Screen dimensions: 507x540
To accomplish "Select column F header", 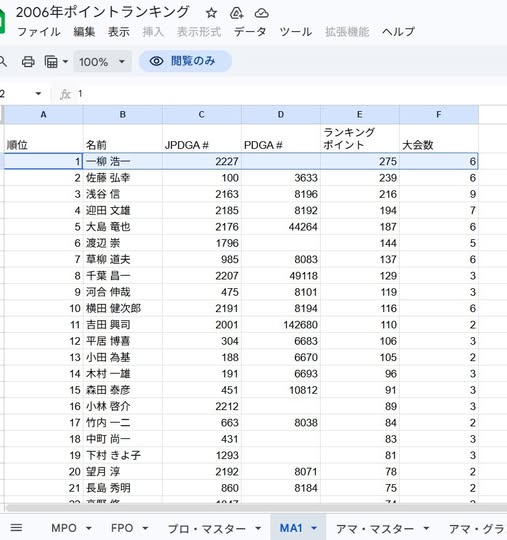I will 439,114.
